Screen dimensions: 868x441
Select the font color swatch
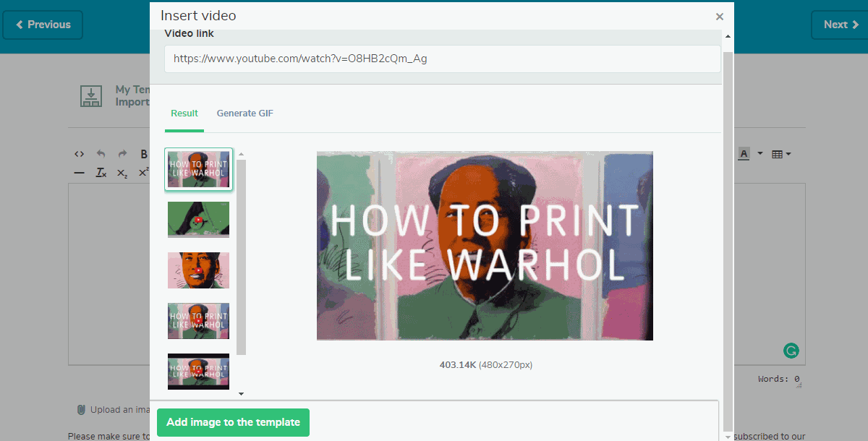pos(744,153)
